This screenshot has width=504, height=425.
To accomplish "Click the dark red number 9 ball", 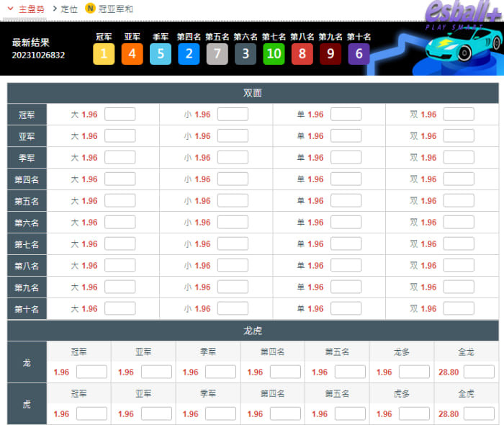I will pyautogui.click(x=330, y=54).
